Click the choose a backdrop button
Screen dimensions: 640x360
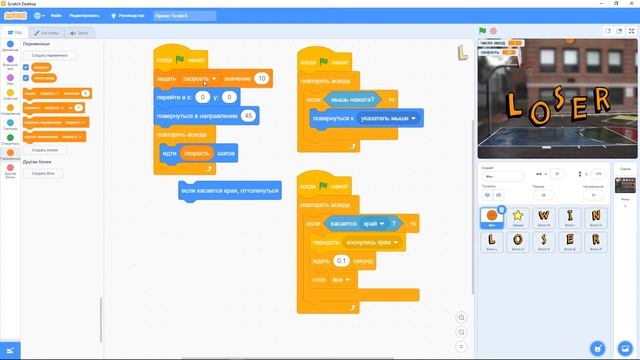625,349
